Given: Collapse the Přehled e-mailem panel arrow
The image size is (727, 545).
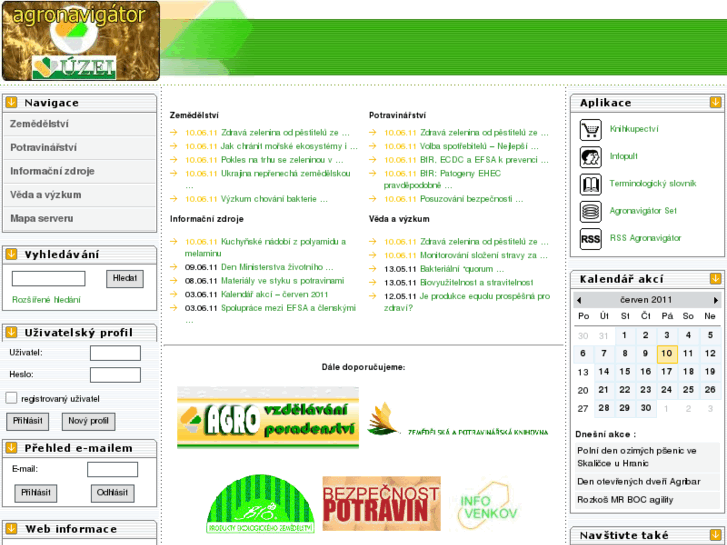Looking at the screenshot, I should [11, 448].
